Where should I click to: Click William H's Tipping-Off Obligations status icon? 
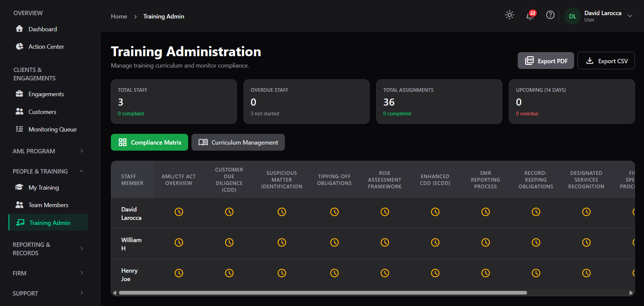point(334,242)
